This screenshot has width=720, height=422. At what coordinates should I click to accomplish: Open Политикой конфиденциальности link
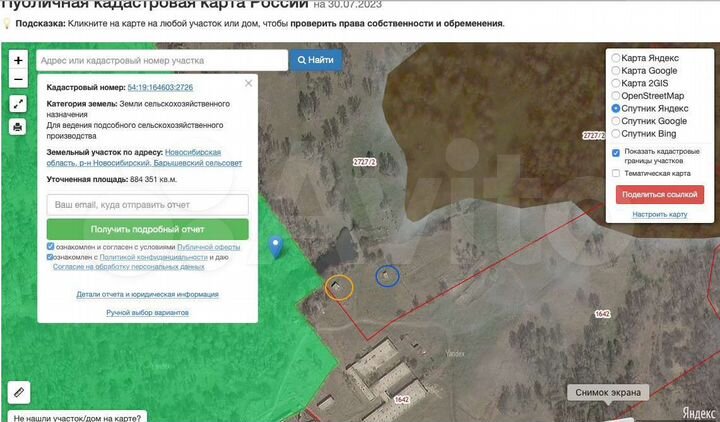(153, 257)
